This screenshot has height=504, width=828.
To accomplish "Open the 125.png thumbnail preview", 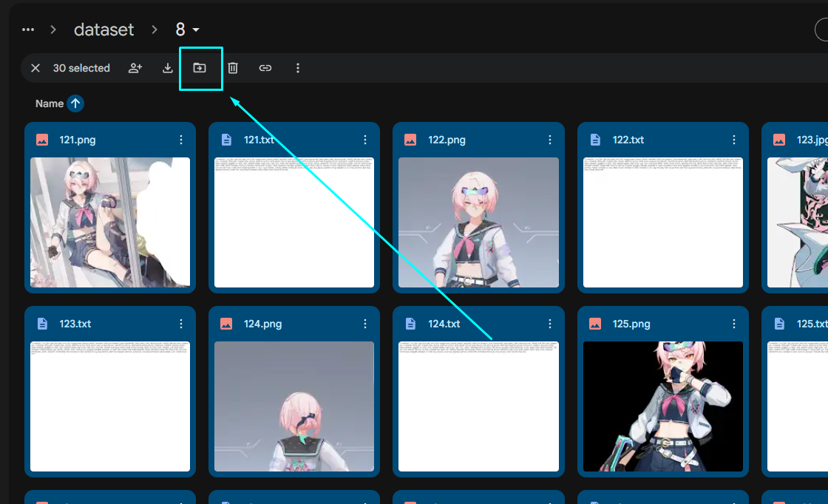I will [x=662, y=407].
